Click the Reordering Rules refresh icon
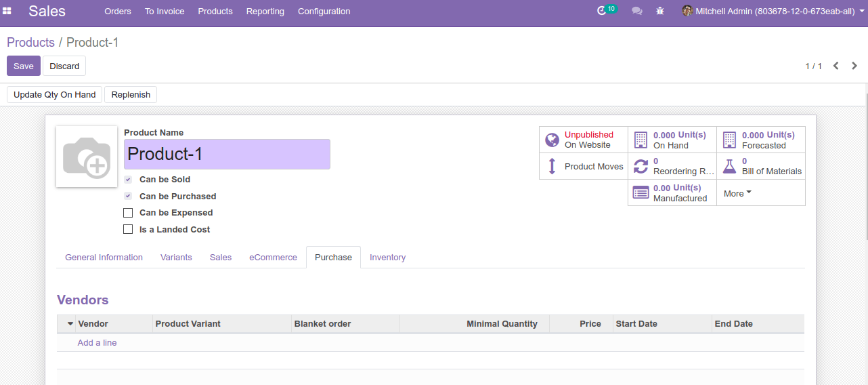Viewport: 868px width, 385px height. (641, 166)
